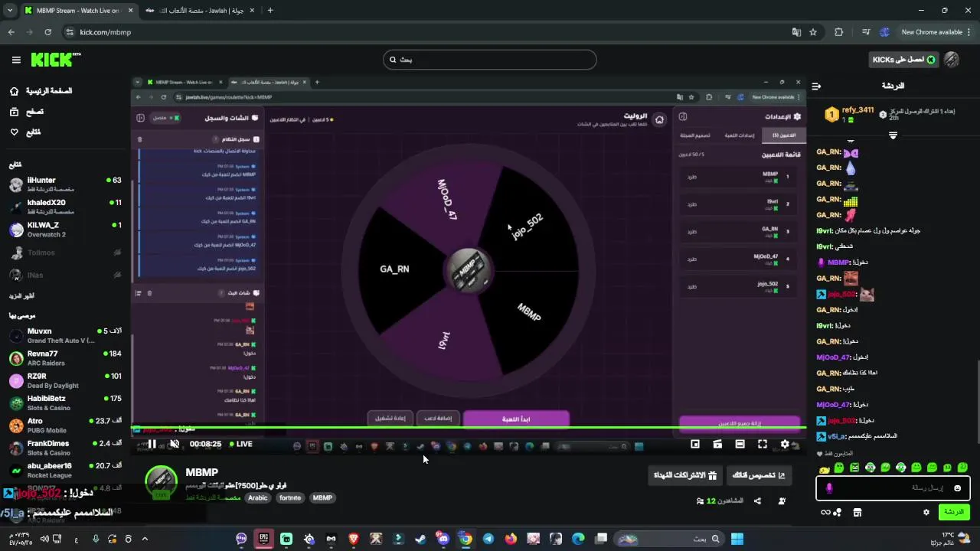The height and width of the screenshot is (551, 980).
Task: Pause the live stream video
Action: [152, 444]
